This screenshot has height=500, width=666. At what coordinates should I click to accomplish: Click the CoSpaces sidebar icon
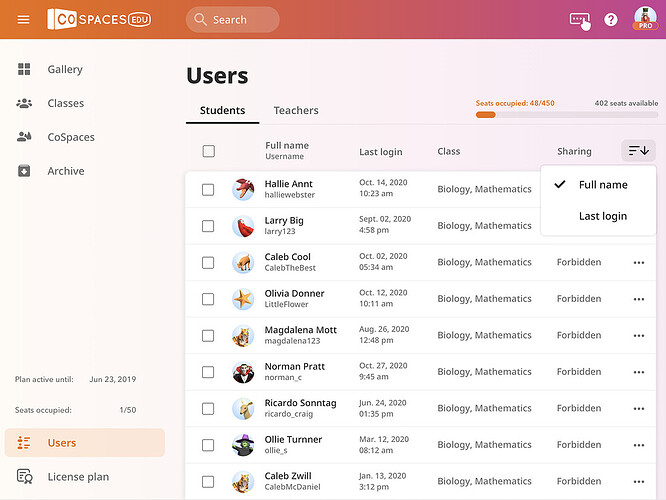(x=24, y=137)
